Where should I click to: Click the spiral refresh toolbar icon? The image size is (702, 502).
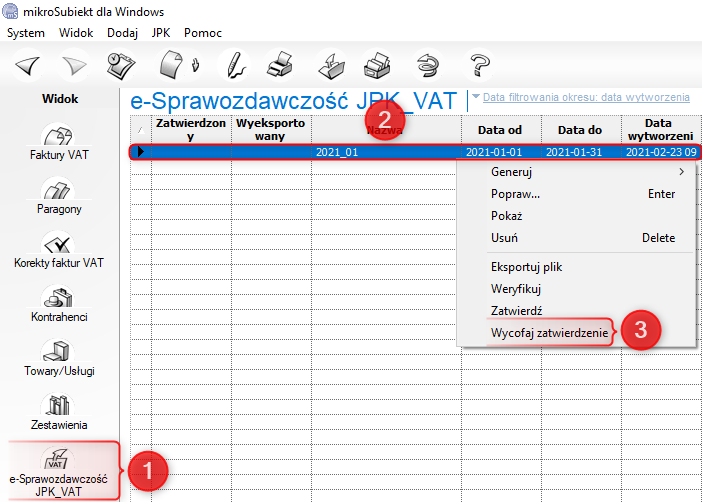(428, 65)
